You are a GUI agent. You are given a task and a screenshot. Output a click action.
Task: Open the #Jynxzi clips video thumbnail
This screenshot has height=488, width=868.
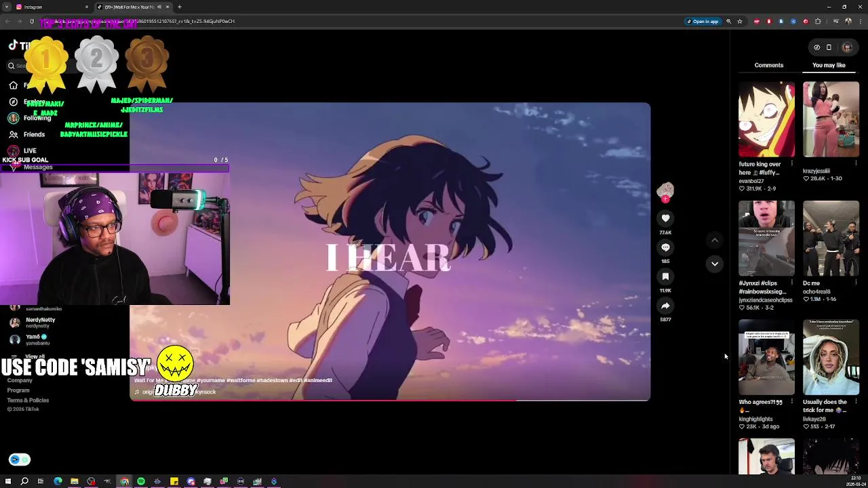[766, 239]
